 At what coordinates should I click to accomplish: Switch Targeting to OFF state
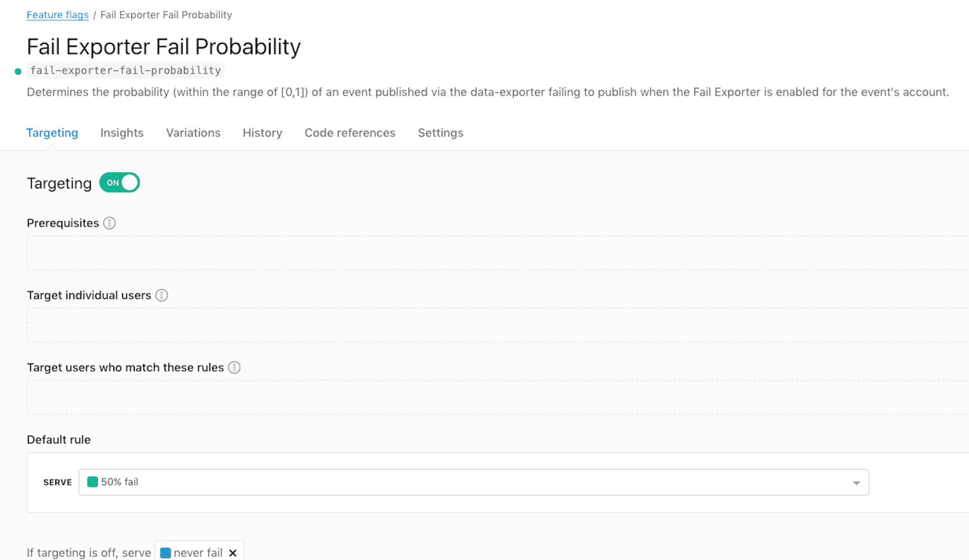click(x=119, y=182)
